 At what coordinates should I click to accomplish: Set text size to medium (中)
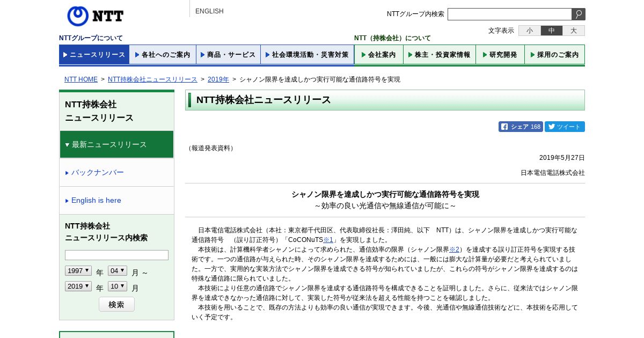(552, 31)
